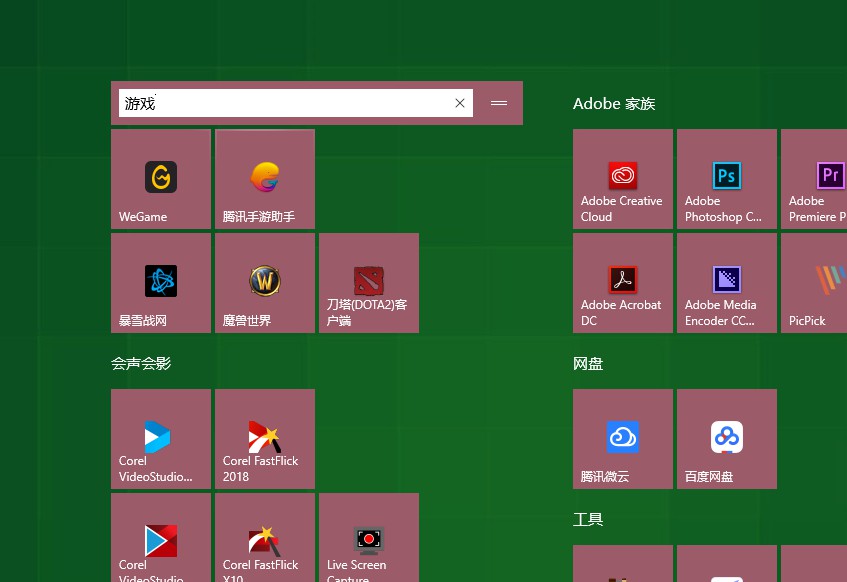Launch 魔兽世界 tile
Image resolution: width=847 pixels, height=582 pixels.
pos(265,283)
